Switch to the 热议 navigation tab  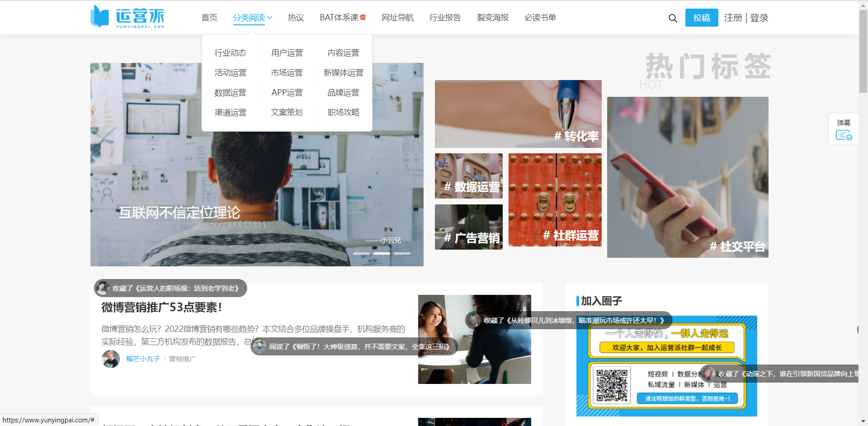pyautogui.click(x=296, y=18)
